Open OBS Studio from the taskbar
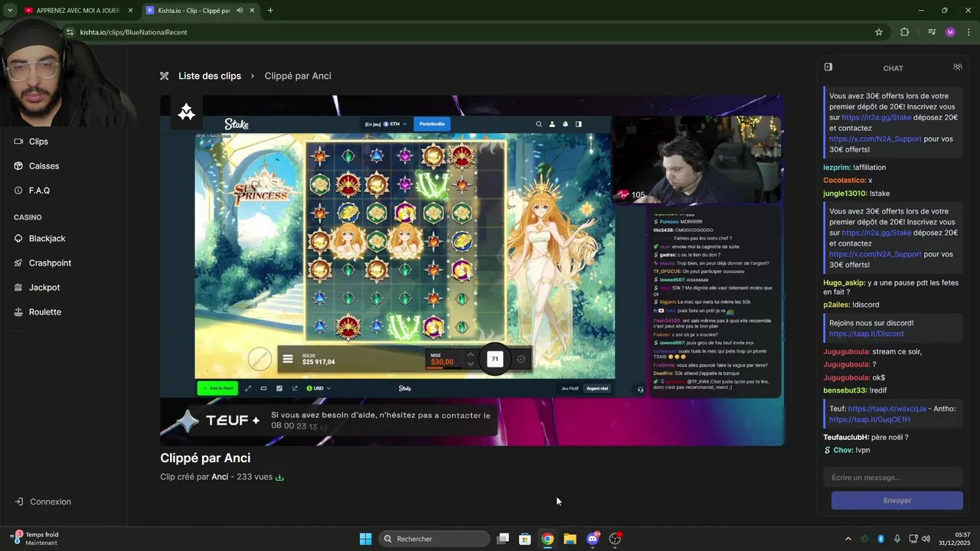Screen dimensions: 980x551 (x=615, y=539)
